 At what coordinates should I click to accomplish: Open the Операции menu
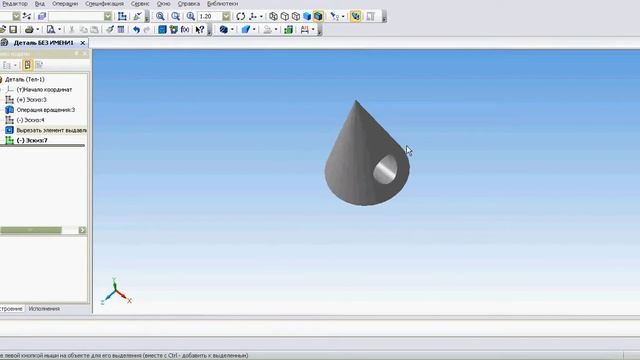pos(65,4)
